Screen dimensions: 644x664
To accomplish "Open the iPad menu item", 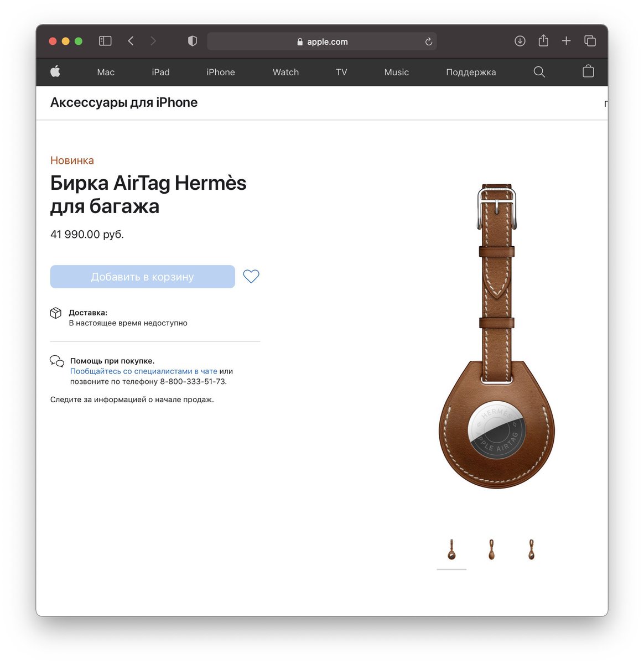I will pos(161,72).
